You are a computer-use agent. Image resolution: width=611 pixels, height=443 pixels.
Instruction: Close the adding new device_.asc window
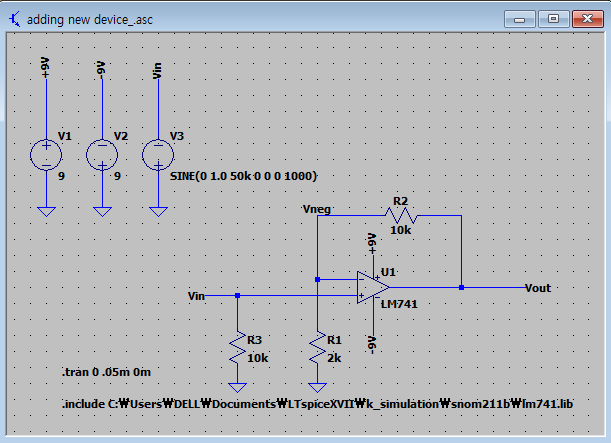click(588, 19)
